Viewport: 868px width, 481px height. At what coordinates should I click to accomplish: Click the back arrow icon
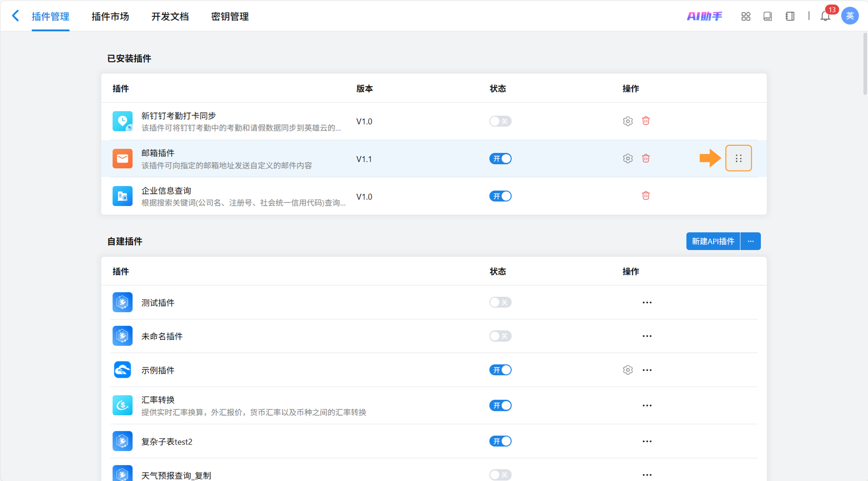(16, 16)
